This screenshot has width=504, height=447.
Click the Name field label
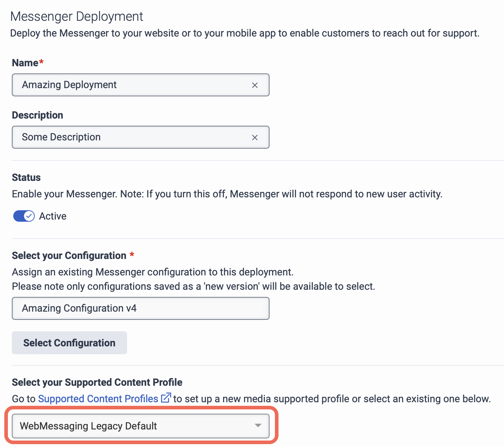[25, 63]
